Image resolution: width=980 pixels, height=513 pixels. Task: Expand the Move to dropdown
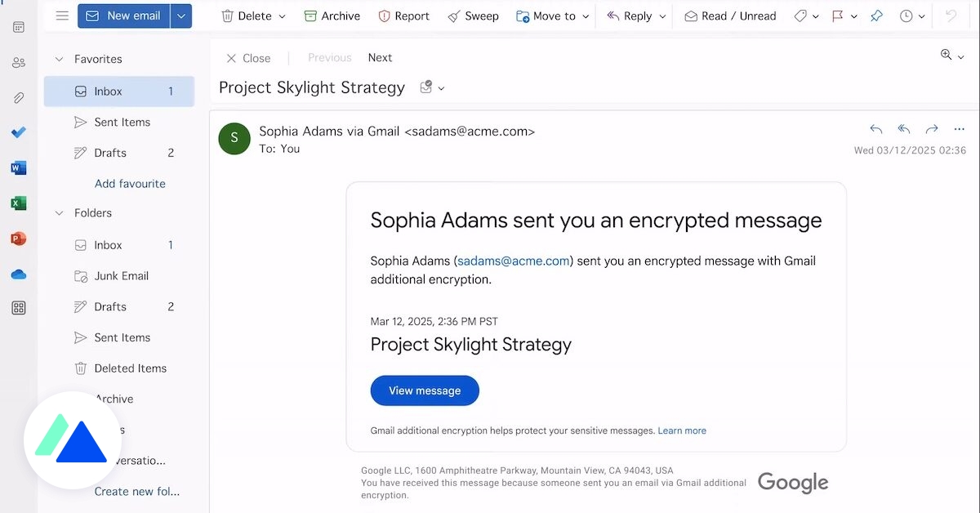pos(586,16)
